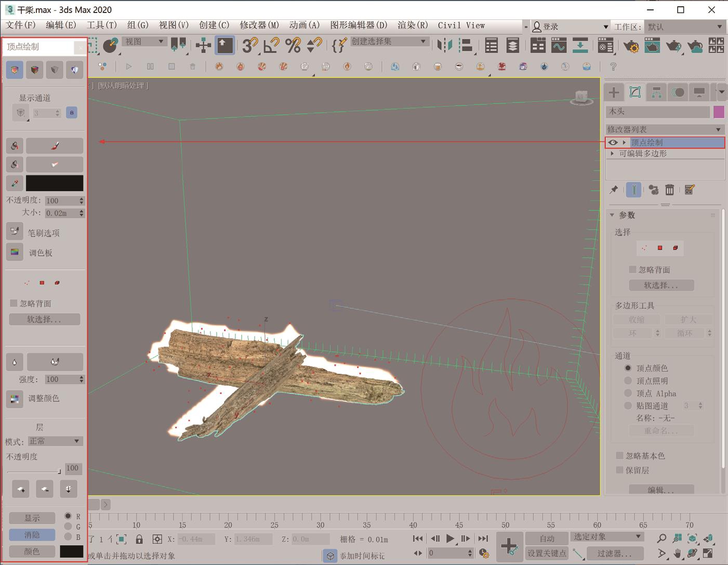Enable 保留层 checkbox
The height and width of the screenshot is (565, 728).
pyautogui.click(x=619, y=470)
